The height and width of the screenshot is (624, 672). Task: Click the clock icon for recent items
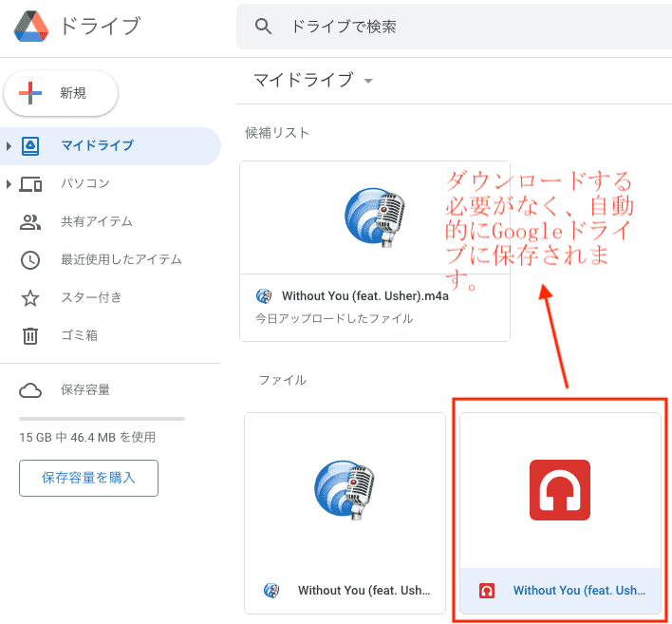pos(30,260)
